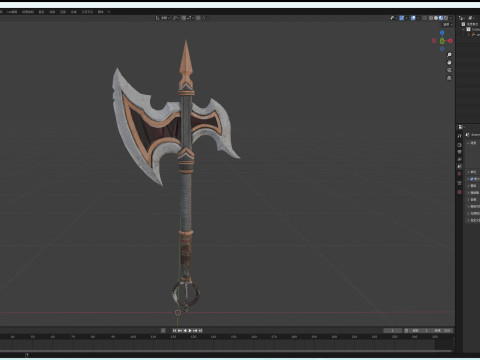Collapse the first expanded Scene properties panel
Screen dimensions: 480x360
pyautogui.click(x=468, y=143)
